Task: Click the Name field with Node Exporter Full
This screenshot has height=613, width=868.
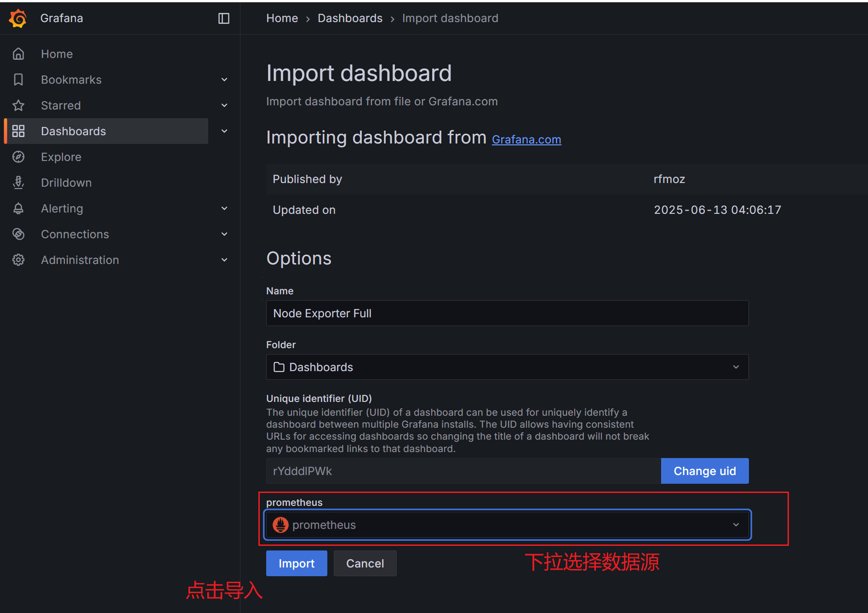Action: click(508, 313)
